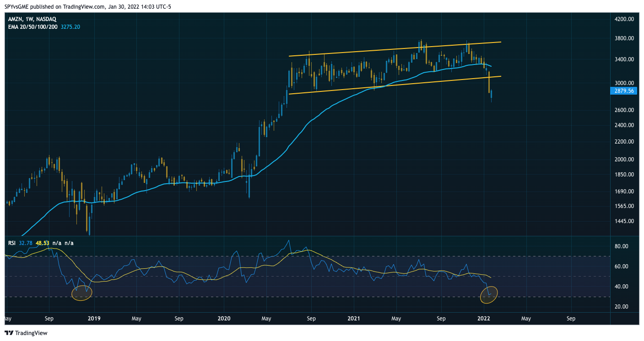Select the ellipse drawing on the late-2018 RSI low

pos(82,293)
